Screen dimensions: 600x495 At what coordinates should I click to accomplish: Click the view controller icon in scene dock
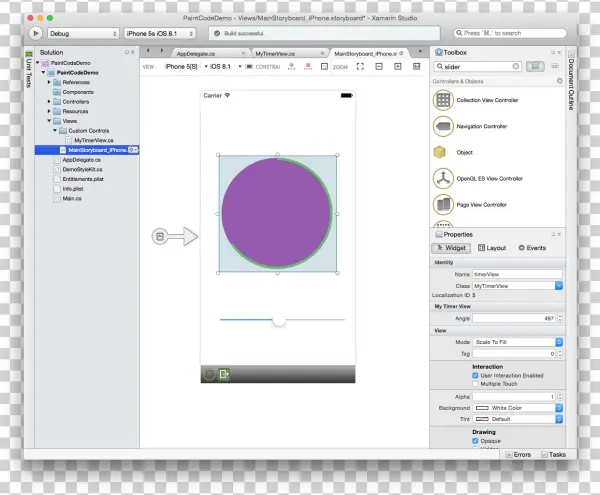tap(209, 374)
